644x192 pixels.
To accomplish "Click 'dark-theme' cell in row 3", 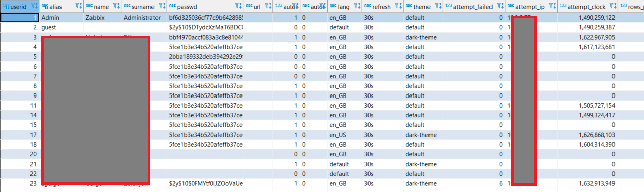I will (423, 37).
